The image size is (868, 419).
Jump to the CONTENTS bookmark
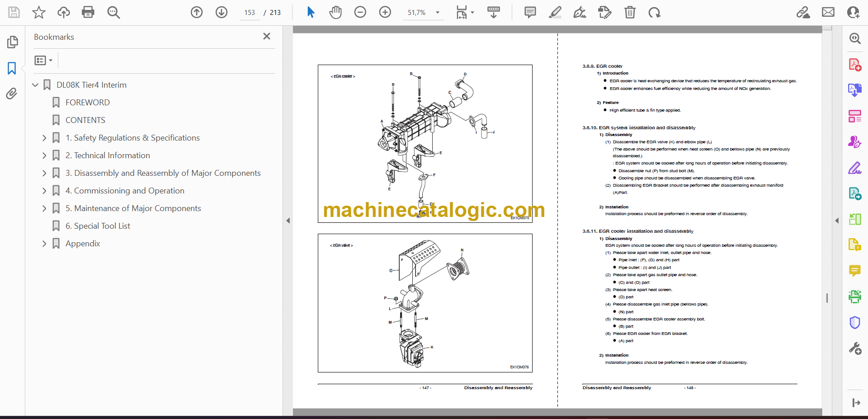85,120
